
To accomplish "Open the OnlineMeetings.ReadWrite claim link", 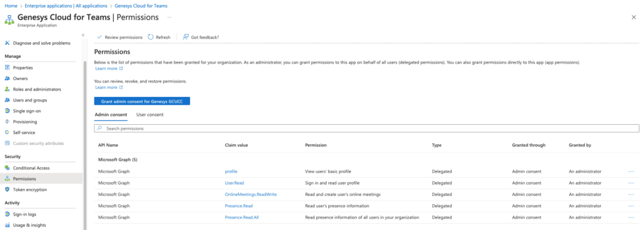I will click(x=251, y=195).
